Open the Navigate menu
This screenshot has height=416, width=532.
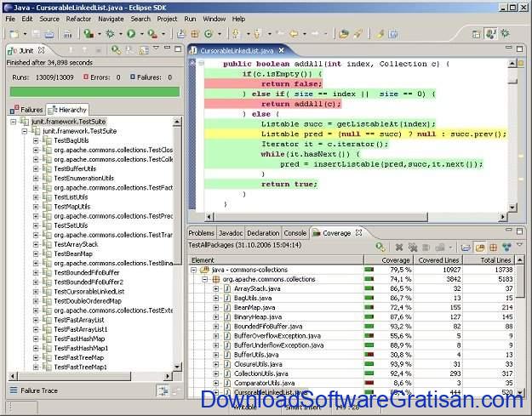pos(111,19)
